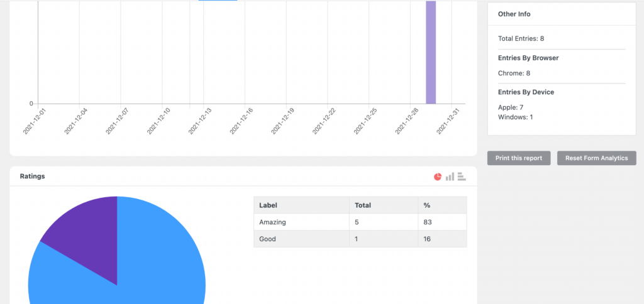Click 'Entries By Device' heading
This screenshot has width=644, height=304.
(x=526, y=92)
